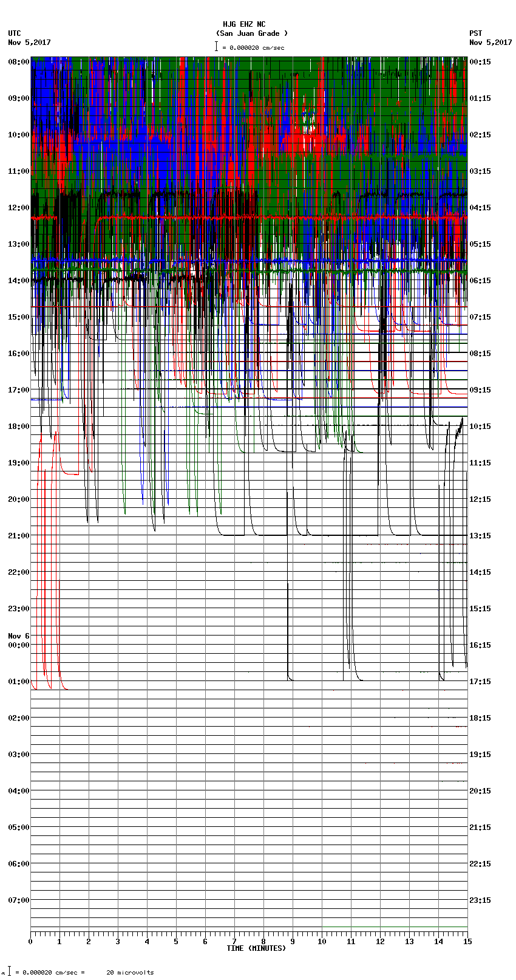Click the 00:15 PST row label
Viewport: 516px width, 980px height.
coord(480,62)
